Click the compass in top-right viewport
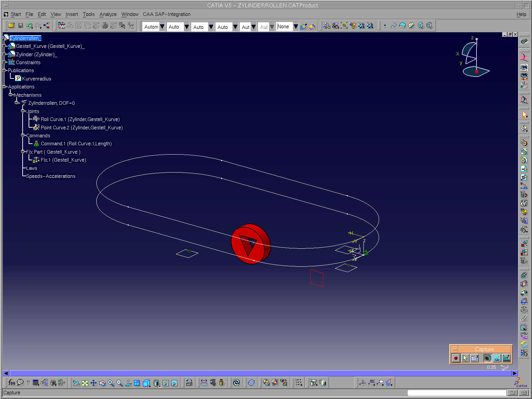 (x=473, y=57)
